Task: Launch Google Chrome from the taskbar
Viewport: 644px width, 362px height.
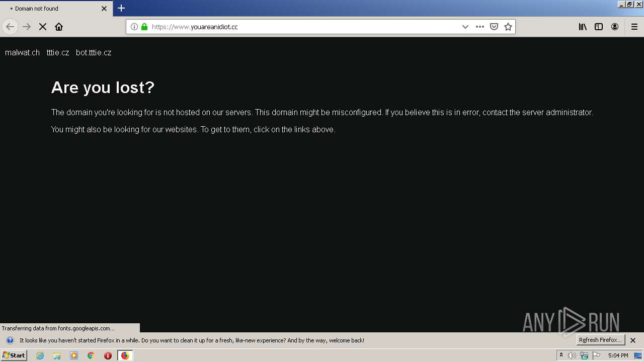Action: point(91,355)
